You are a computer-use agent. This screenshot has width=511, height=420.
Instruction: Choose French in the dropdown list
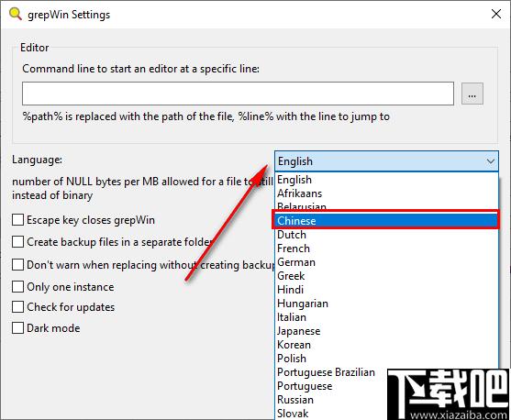[x=386, y=249]
